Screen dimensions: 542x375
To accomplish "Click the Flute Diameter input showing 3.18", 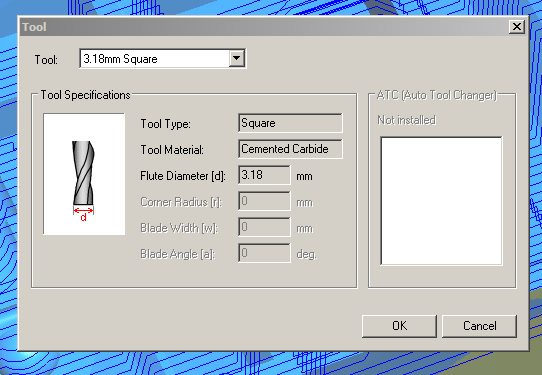I will click(x=264, y=175).
